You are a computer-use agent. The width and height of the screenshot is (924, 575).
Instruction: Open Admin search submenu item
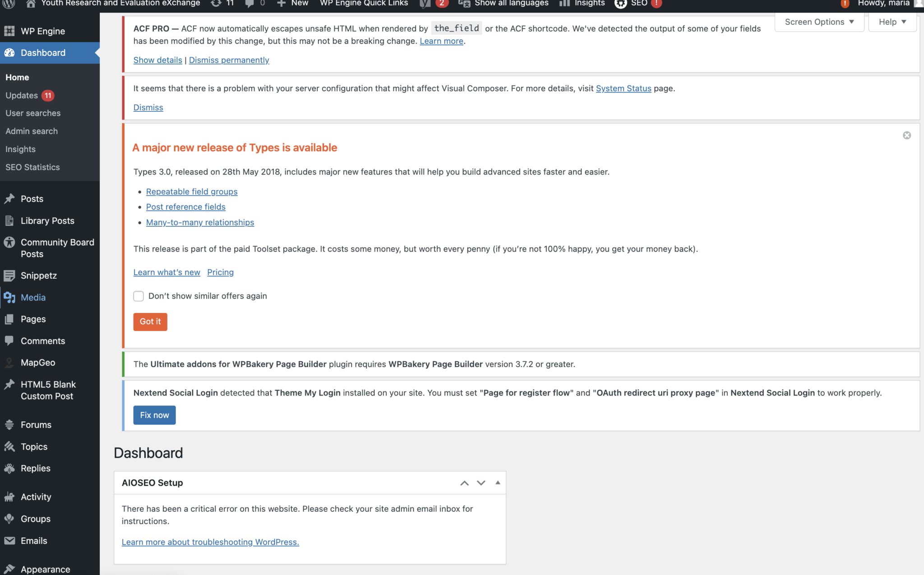click(x=32, y=131)
